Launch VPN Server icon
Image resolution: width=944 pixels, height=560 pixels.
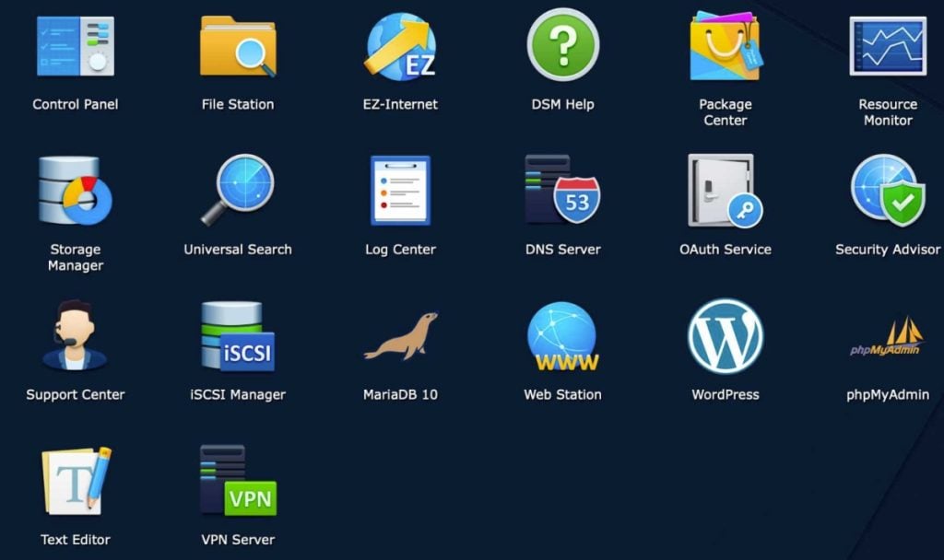click(239, 481)
